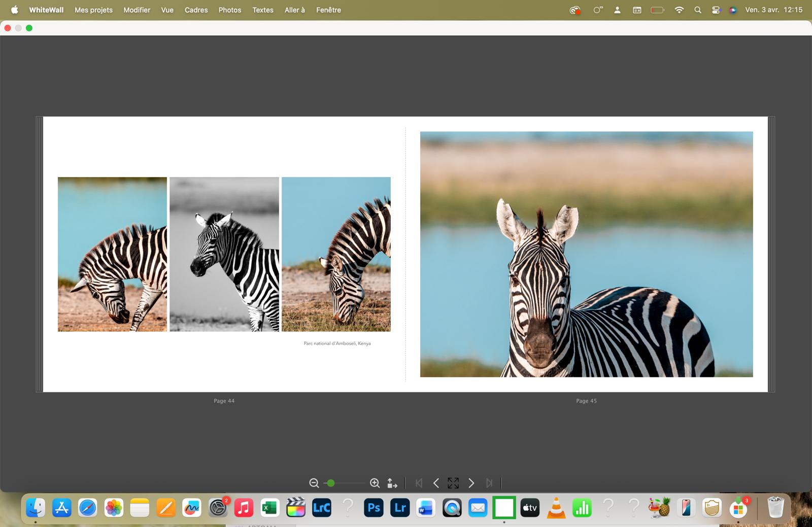Go to the previous page spread
Viewport: 812px width, 527px height.
pos(436,483)
